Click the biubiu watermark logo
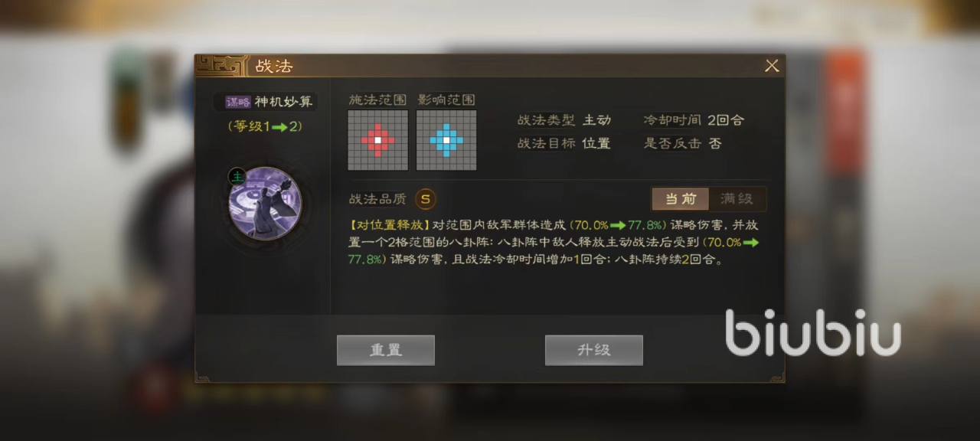The image size is (980, 441). (813, 332)
